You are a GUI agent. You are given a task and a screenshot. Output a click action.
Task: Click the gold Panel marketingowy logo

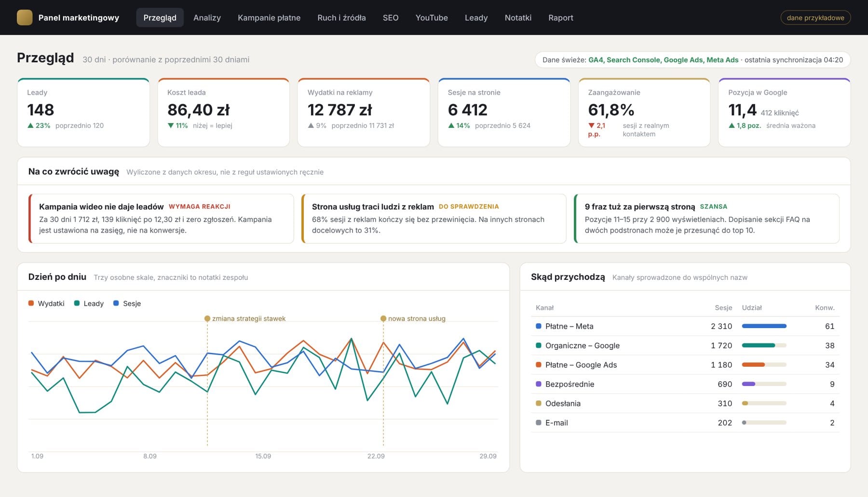click(x=25, y=17)
